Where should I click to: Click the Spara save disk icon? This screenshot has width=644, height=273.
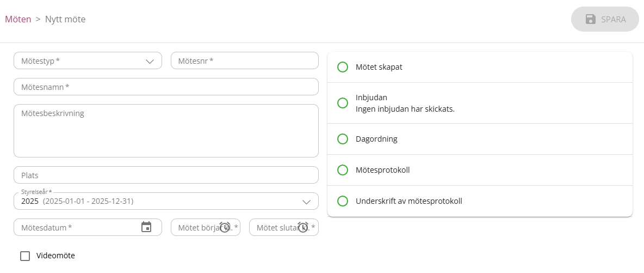click(x=591, y=19)
